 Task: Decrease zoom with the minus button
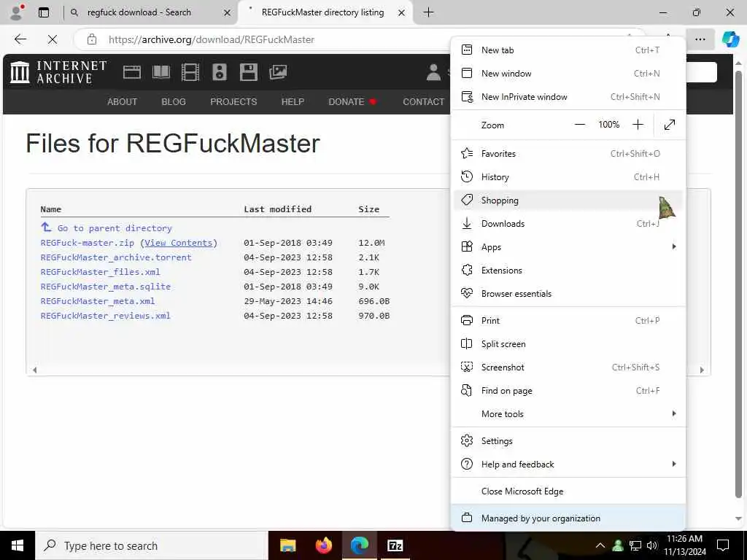tap(580, 125)
